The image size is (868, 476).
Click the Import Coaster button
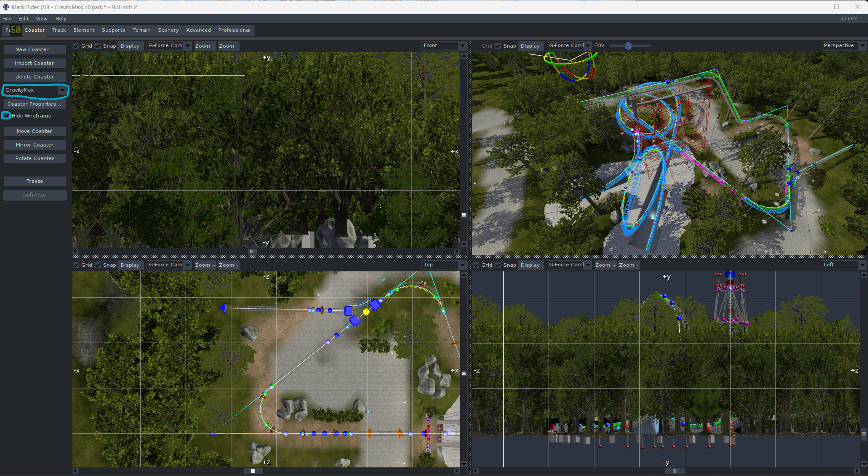(x=35, y=63)
